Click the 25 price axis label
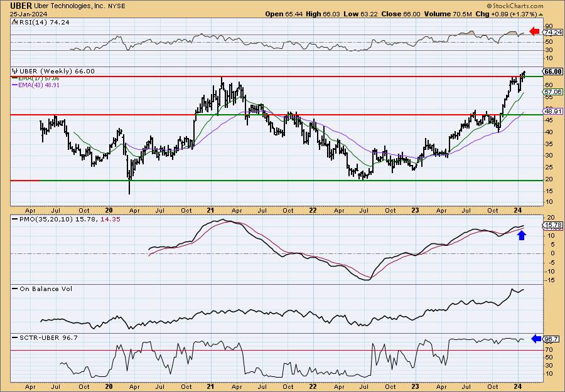Viewport: 565px width, 392px height. pyautogui.click(x=549, y=167)
